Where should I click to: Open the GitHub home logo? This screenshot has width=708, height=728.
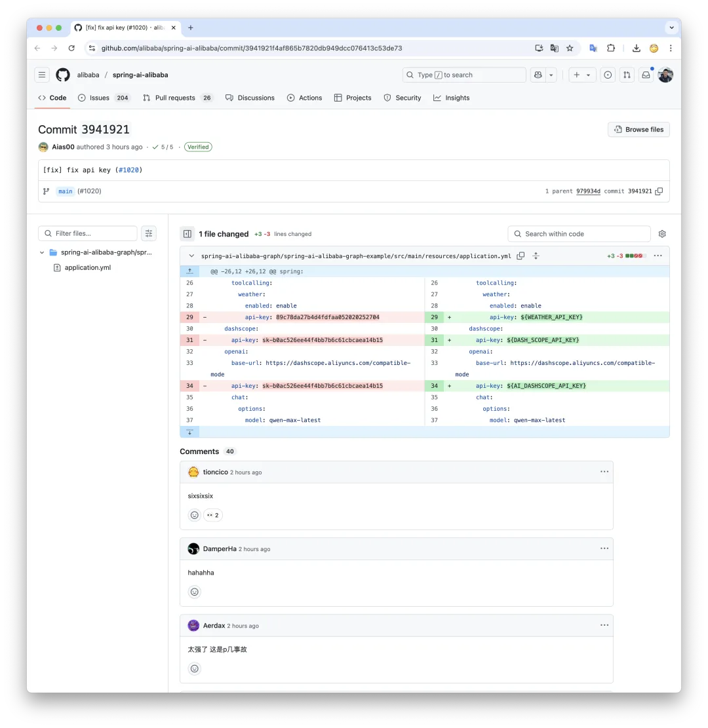click(x=63, y=75)
